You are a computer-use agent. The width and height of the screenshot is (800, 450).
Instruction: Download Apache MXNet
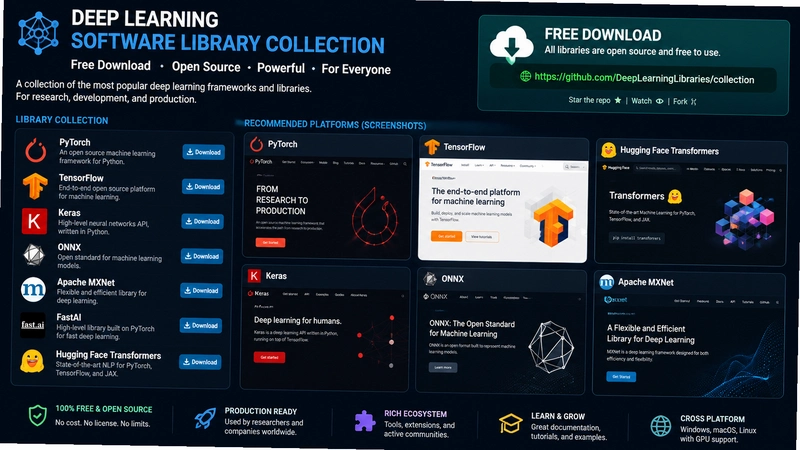202,290
